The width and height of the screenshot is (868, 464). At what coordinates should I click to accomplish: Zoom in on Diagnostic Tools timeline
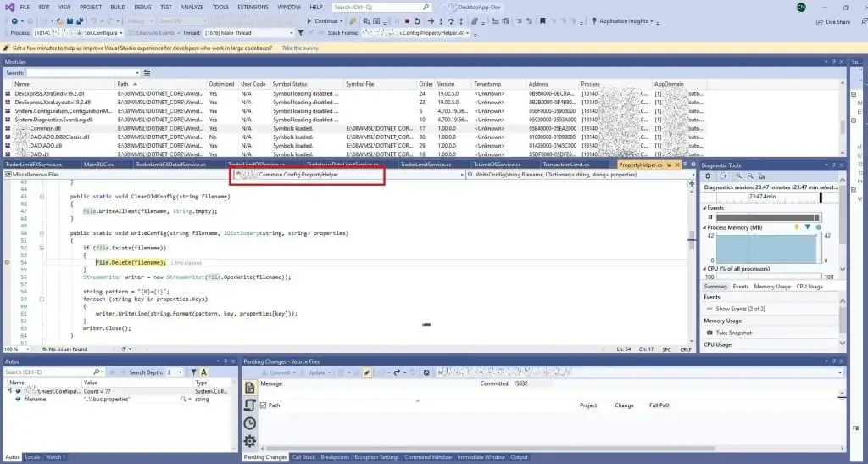click(x=738, y=176)
